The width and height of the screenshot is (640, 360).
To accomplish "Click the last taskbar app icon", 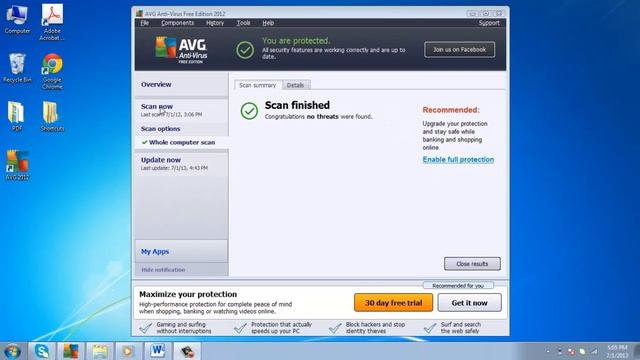I will tap(187, 351).
